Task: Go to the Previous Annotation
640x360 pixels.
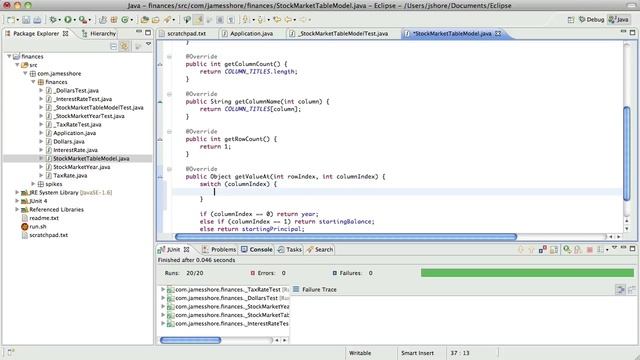Action: [x=260, y=20]
